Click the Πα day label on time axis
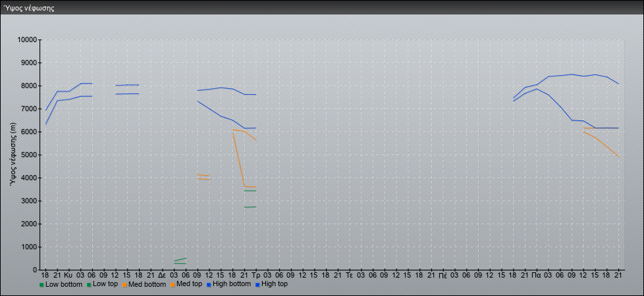Viewport: 644px width, 296px height. (537, 274)
